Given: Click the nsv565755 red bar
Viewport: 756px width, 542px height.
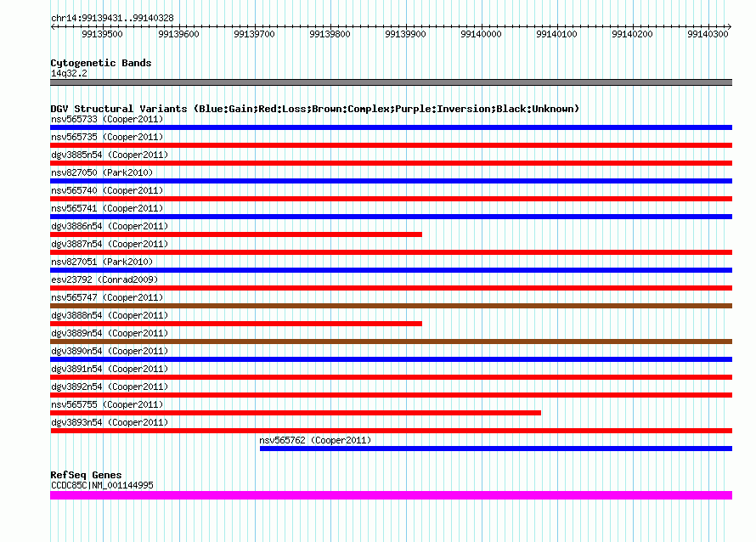Looking at the screenshot, I should pos(296,413).
